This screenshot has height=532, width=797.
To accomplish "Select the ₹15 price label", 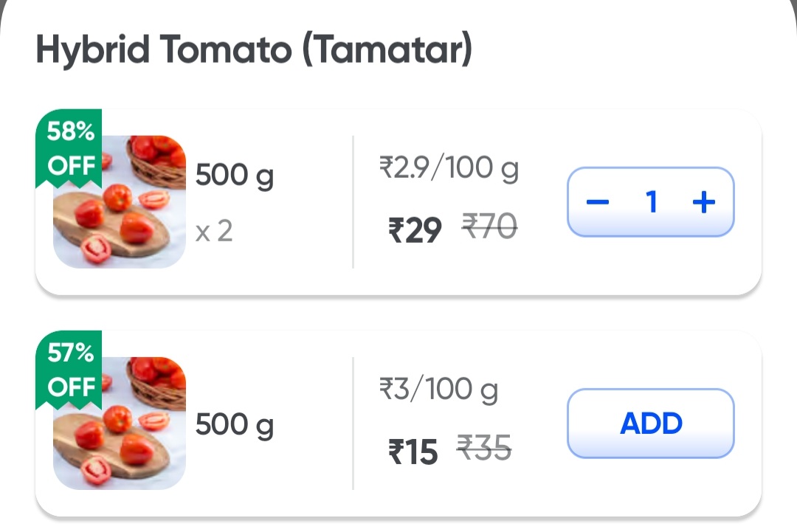I will point(410,449).
